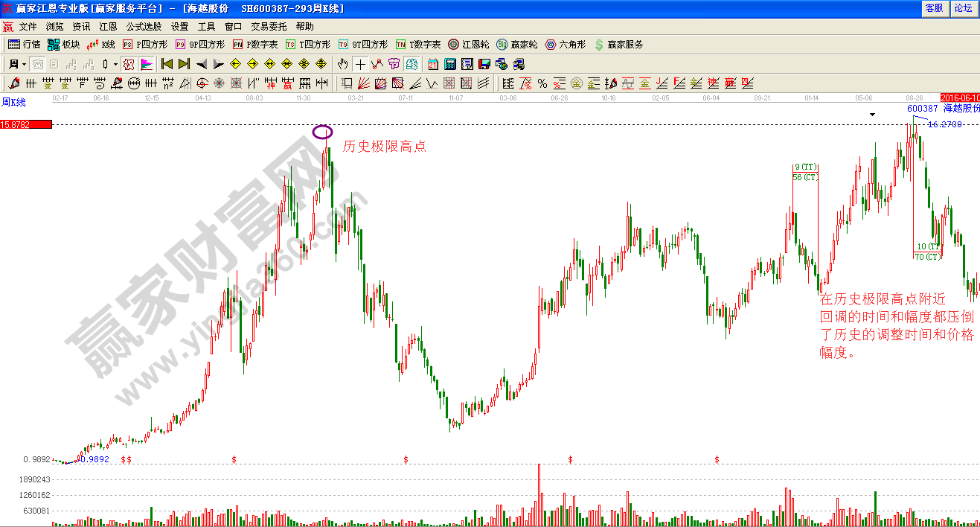The height and width of the screenshot is (527, 980).
Task: Select the percent % tool icon
Action: coord(542,83)
